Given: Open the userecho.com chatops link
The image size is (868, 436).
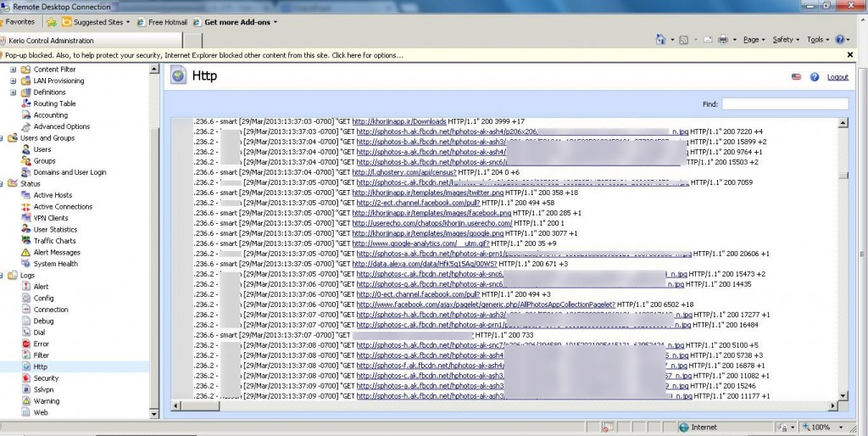Looking at the screenshot, I should 432,223.
